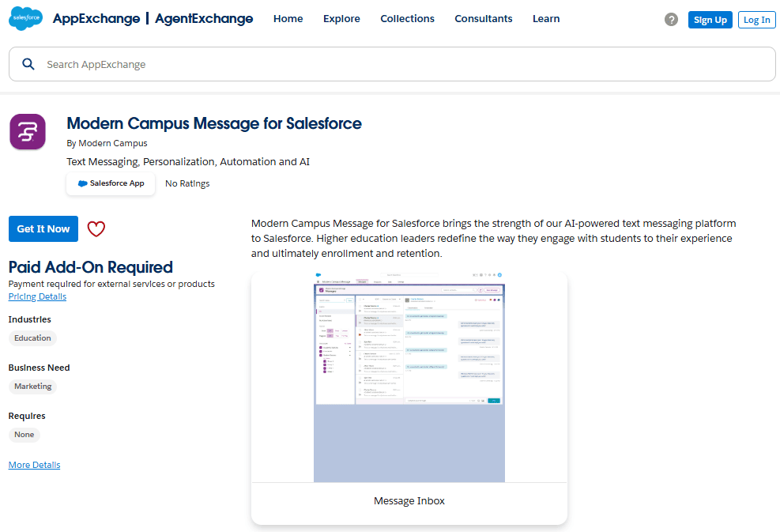Screen dimensions: 780x532
Task: Open the Learn menu
Action: click(546, 19)
